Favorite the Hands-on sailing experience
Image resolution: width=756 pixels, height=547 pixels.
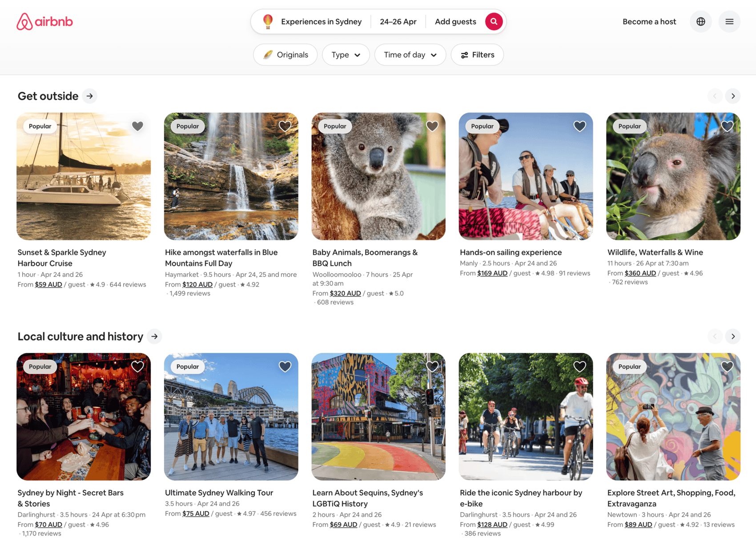point(580,126)
